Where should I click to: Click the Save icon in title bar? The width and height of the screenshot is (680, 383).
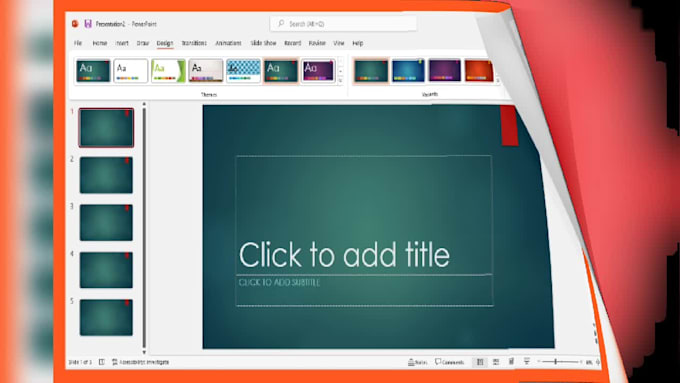pyautogui.click(x=88, y=24)
